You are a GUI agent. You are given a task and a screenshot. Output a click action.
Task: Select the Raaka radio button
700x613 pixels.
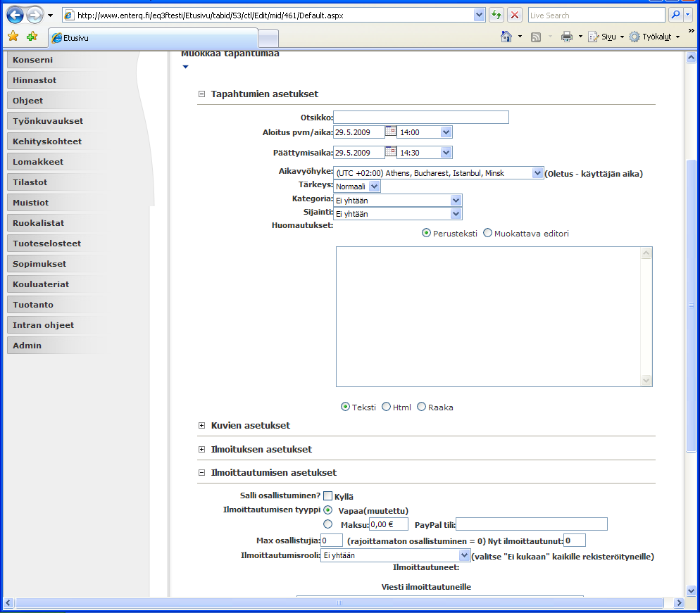421,406
